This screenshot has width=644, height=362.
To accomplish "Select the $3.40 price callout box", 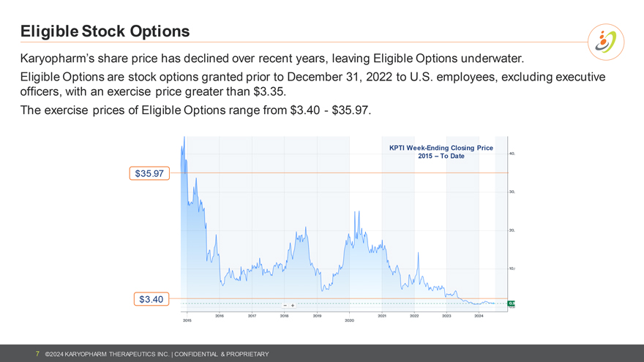I will pos(151,299).
